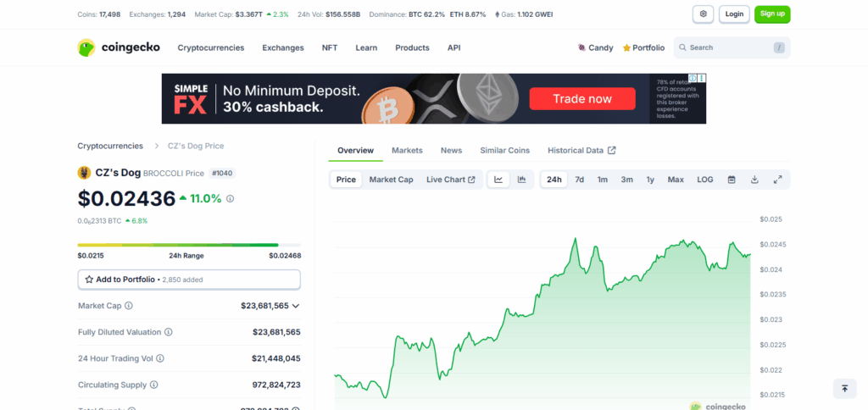868x410 pixels.
Task: Click the Login button
Action: point(734,14)
